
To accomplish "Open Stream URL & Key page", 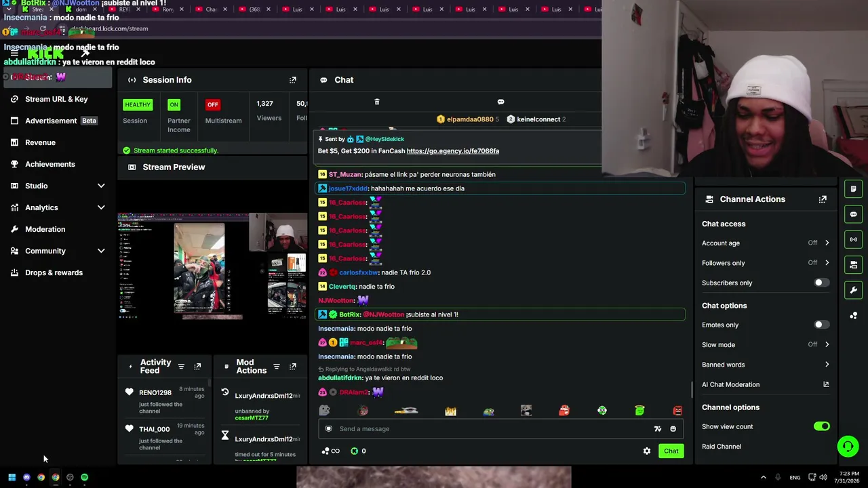I will [58, 99].
